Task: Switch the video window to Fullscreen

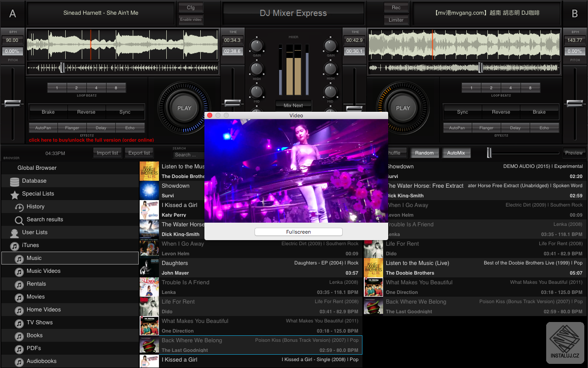Action: pyautogui.click(x=298, y=231)
